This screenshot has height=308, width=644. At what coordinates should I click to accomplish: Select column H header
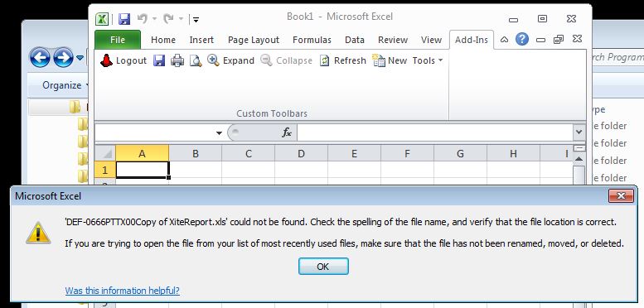pos(513,153)
